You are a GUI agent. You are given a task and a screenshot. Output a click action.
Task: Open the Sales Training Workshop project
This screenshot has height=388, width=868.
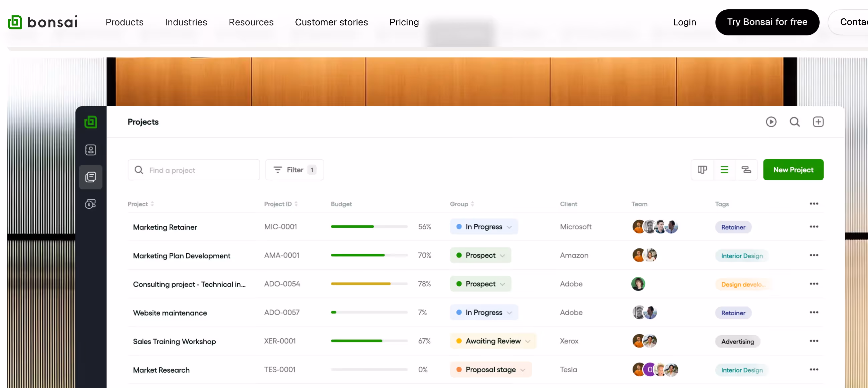coord(174,342)
